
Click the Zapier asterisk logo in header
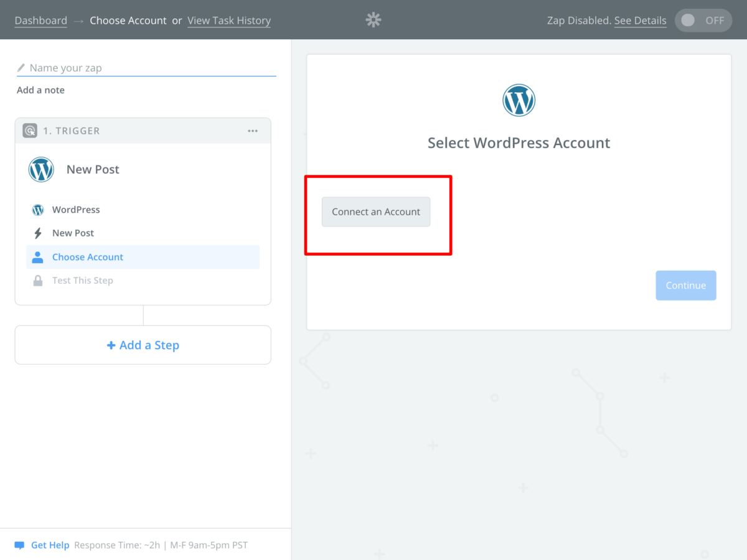pos(373,20)
